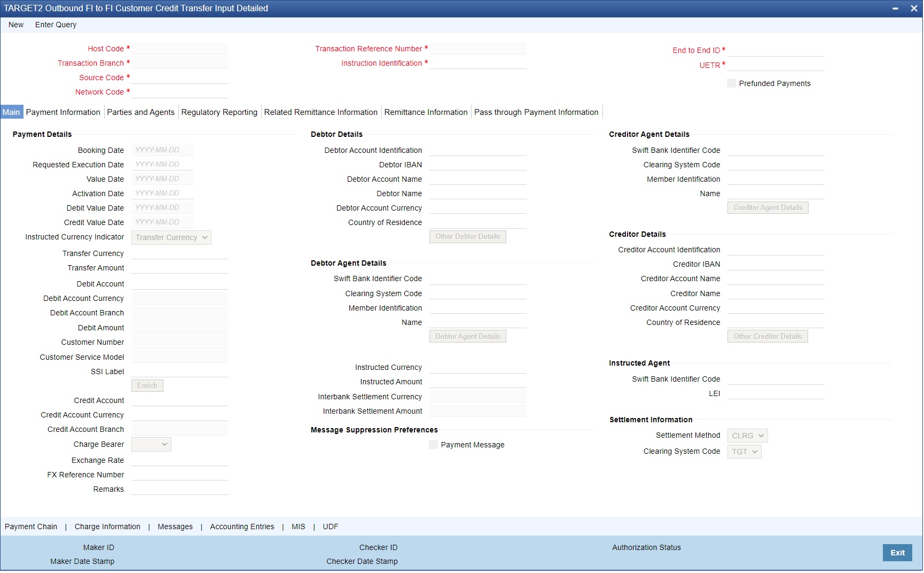Open the Charge Information link

(107, 527)
